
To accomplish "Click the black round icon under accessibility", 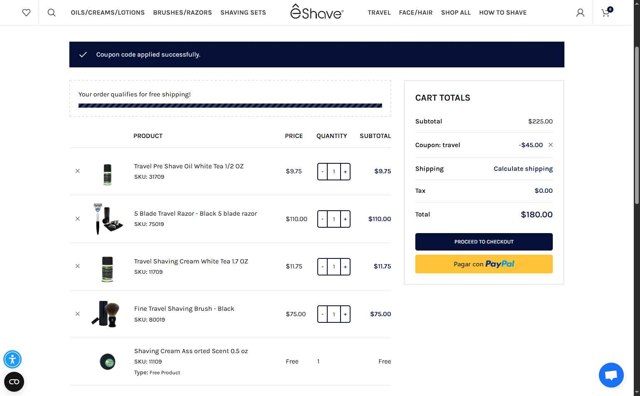I will tap(14, 382).
